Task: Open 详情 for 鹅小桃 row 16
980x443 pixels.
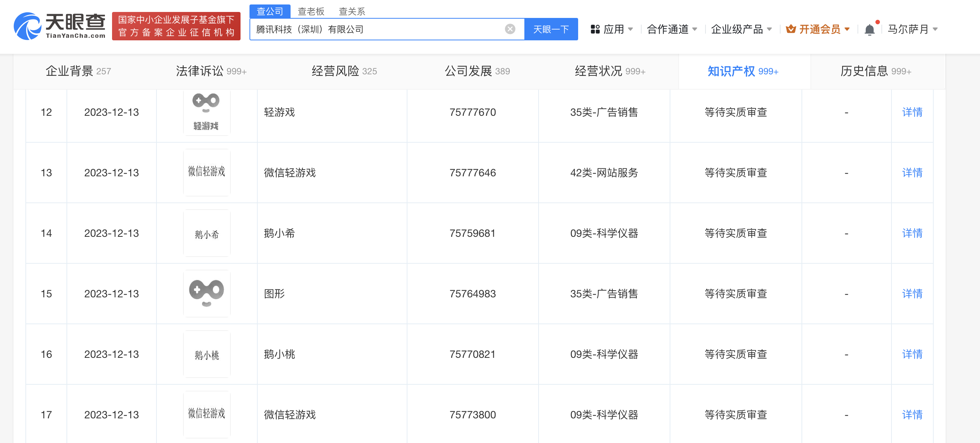Action: click(912, 354)
